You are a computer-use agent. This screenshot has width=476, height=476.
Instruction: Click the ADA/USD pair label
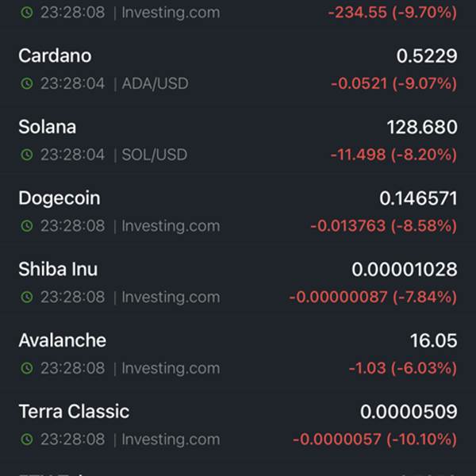[155, 83]
